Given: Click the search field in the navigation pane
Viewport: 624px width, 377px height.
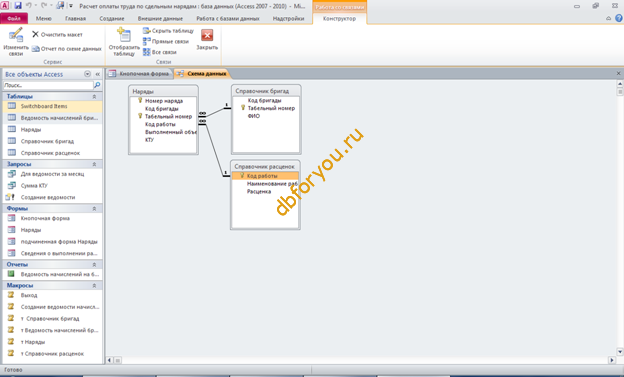Looking at the screenshot, I should [x=48, y=85].
